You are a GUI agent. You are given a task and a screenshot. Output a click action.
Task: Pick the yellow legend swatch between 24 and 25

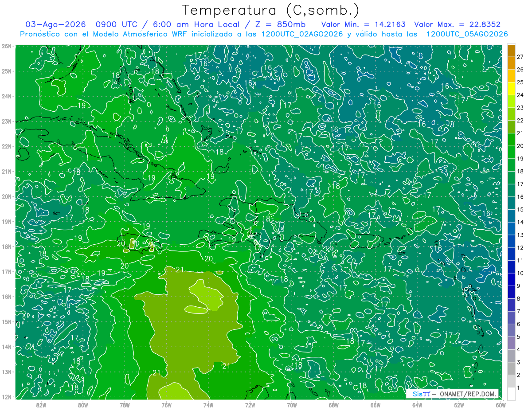pyautogui.click(x=511, y=89)
